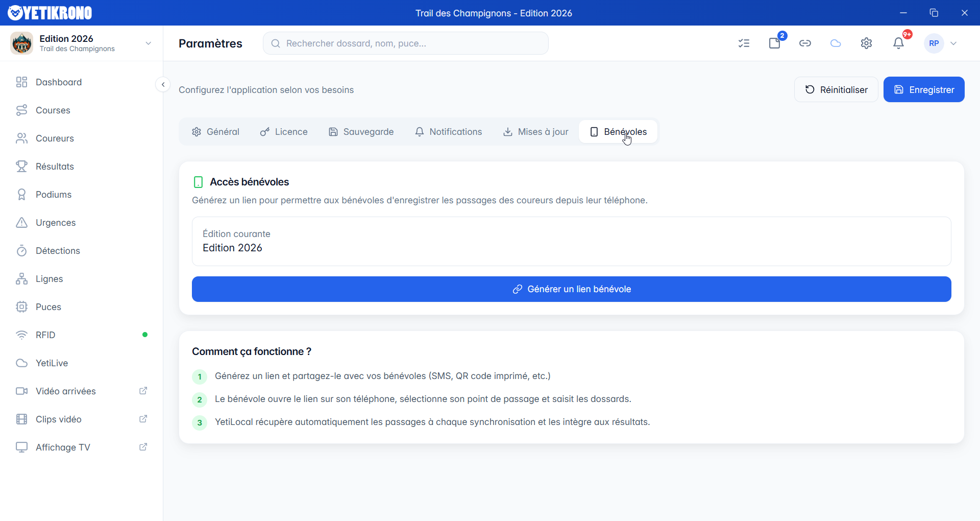The height and width of the screenshot is (521, 980).
Task: Switch to the Licence tab
Action: click(x=284, y=132)
